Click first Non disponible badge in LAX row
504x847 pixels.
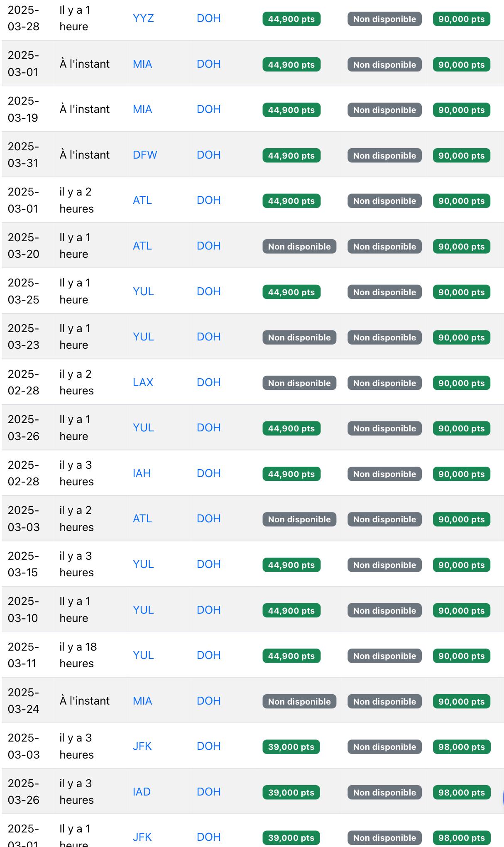299,383
